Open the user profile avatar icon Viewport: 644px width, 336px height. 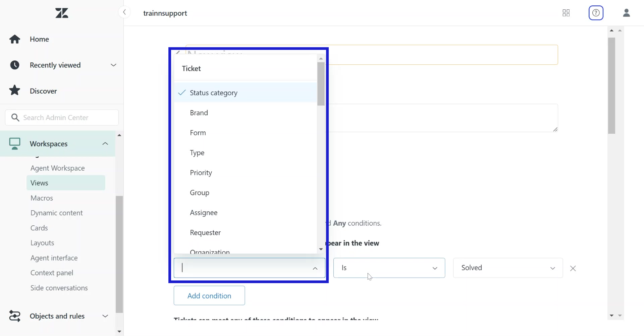626,13
